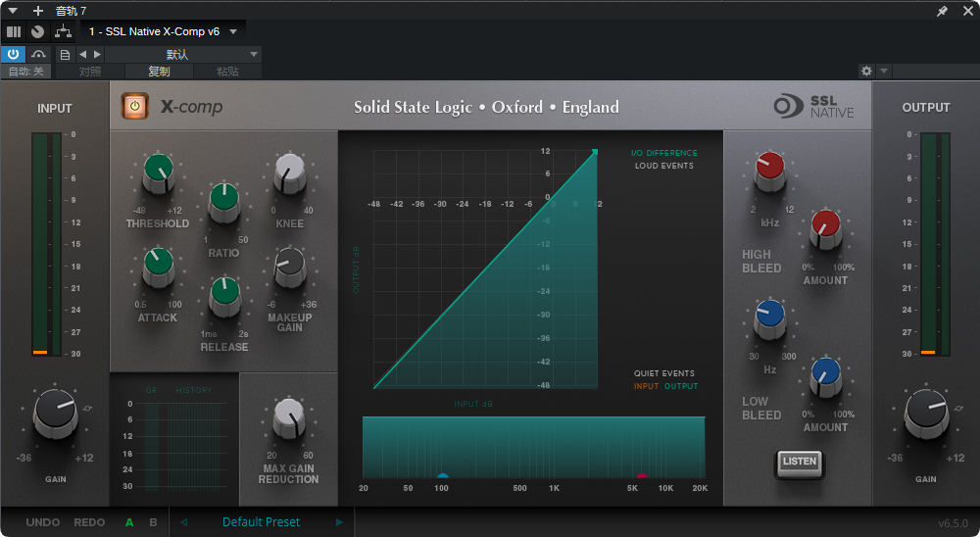Expand the arrow next to the gear icon
The image size is (980, 537).
(884, 71)
